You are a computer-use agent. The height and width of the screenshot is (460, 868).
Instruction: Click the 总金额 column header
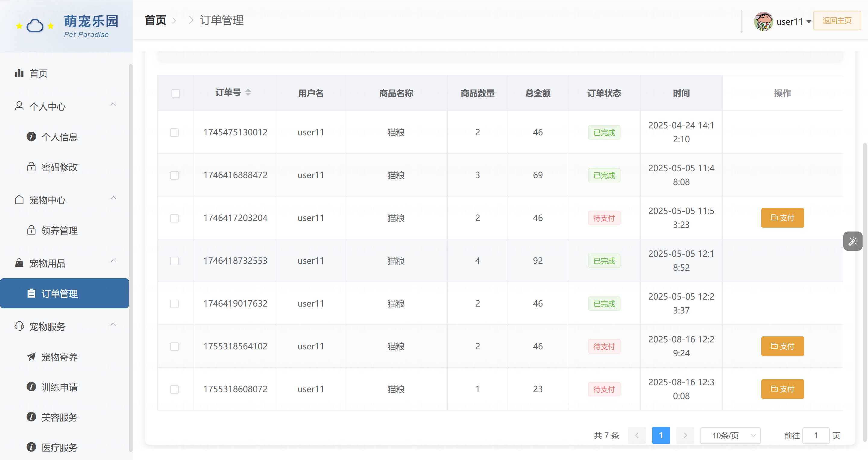click(538, 93)
